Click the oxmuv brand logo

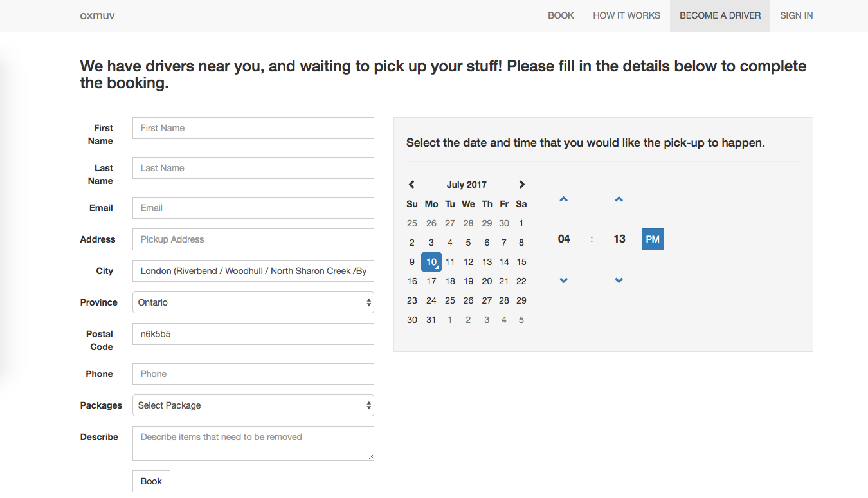point(97,15)
